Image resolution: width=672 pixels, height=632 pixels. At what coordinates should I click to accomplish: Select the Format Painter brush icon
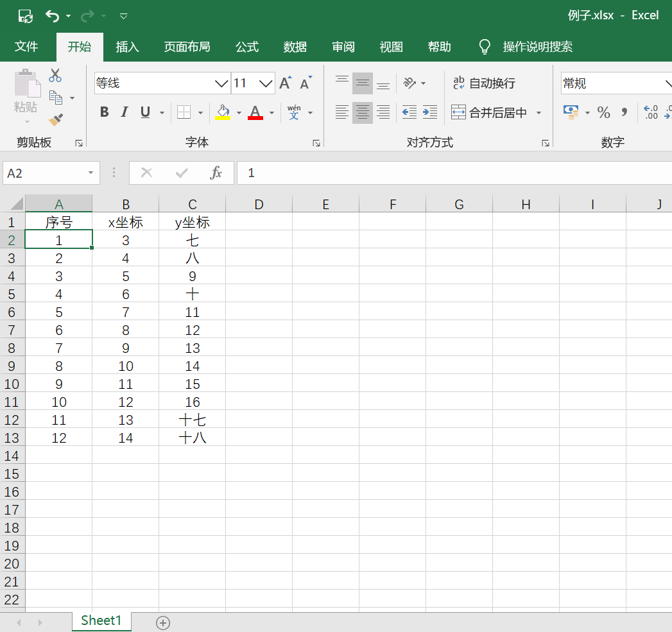pos(56,120)
